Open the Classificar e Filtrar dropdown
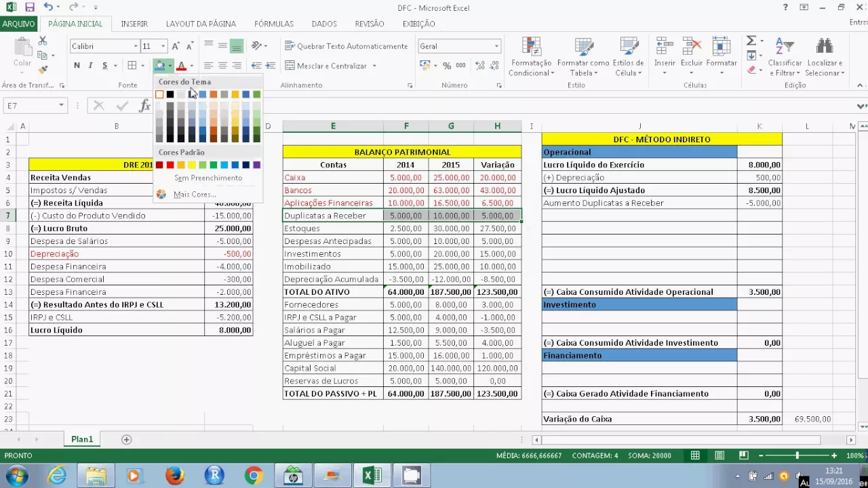Image resolution: width=868 pixels, height=488 pixels. click(785, 56)
